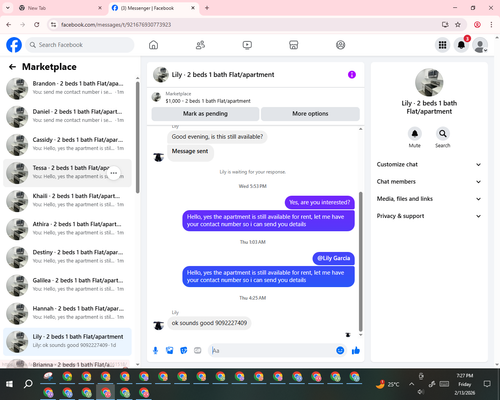Click the browser address bar URL

(x=116, y=25)
